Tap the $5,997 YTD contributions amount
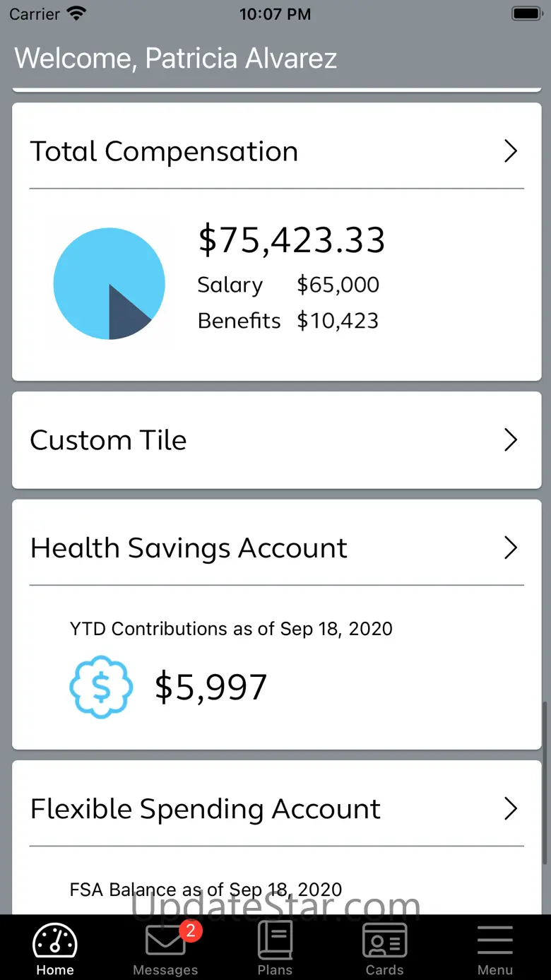 (211, 687)
